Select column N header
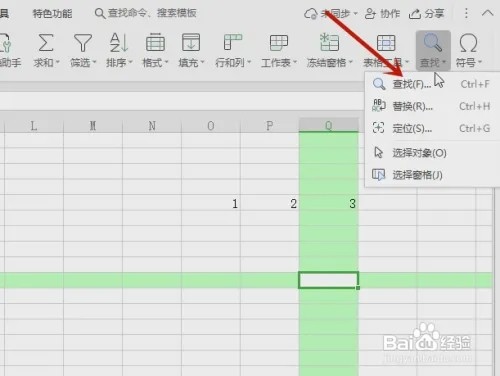The height and width of the screenshot is (376, 500). click(x=152, y=126)
